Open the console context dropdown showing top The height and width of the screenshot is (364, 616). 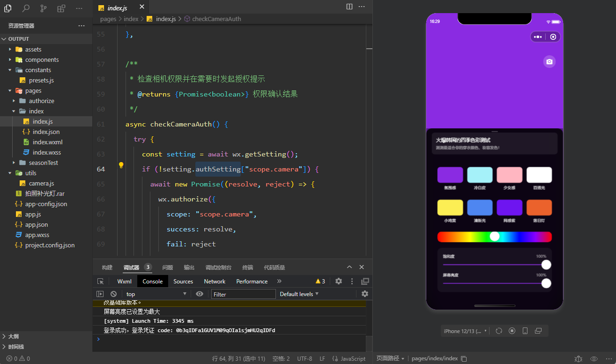pyautogui.click(x=156, y=294)
